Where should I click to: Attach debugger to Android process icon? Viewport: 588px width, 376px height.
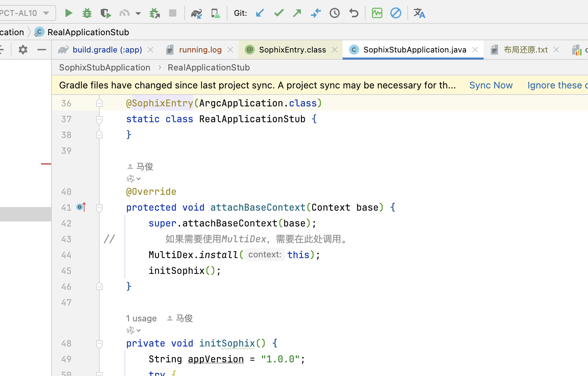click(155, 13)
